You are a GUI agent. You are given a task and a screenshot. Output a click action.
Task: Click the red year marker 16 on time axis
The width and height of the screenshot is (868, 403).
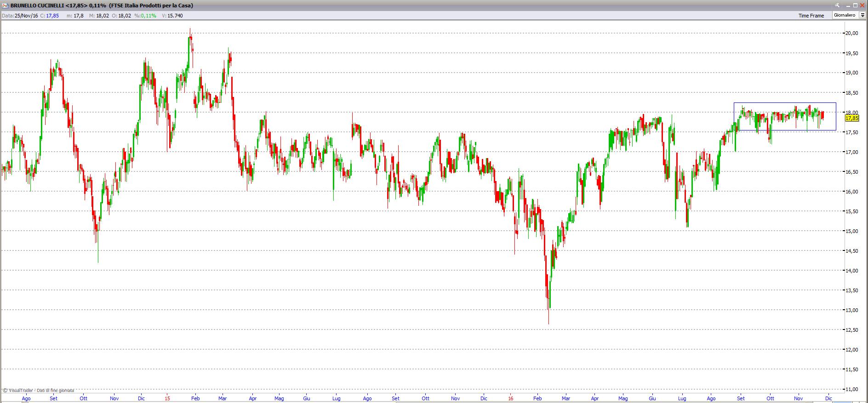click(511, 398)
